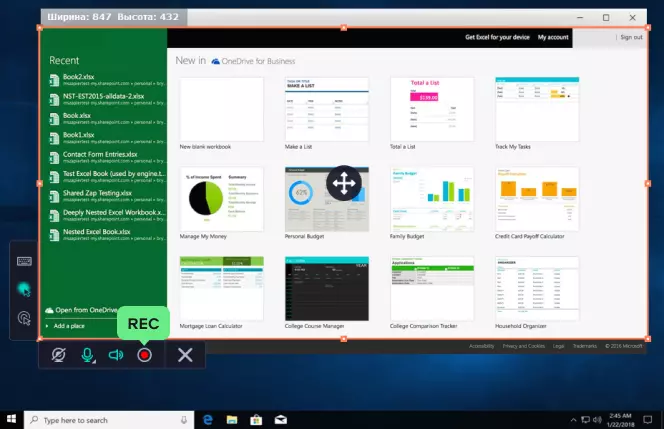664x429 pixels.
Task: Toggle system audio capture speaker icon
Action: click(x=116, y=355)
